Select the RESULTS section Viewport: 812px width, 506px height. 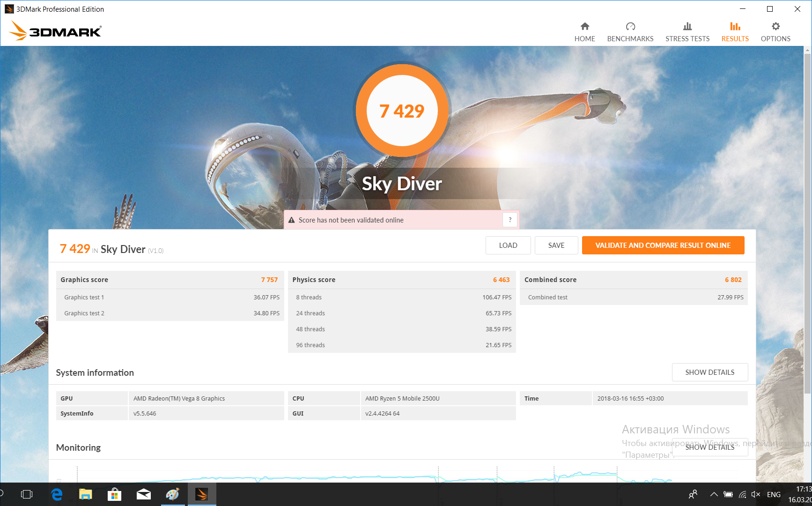(735, 32)
